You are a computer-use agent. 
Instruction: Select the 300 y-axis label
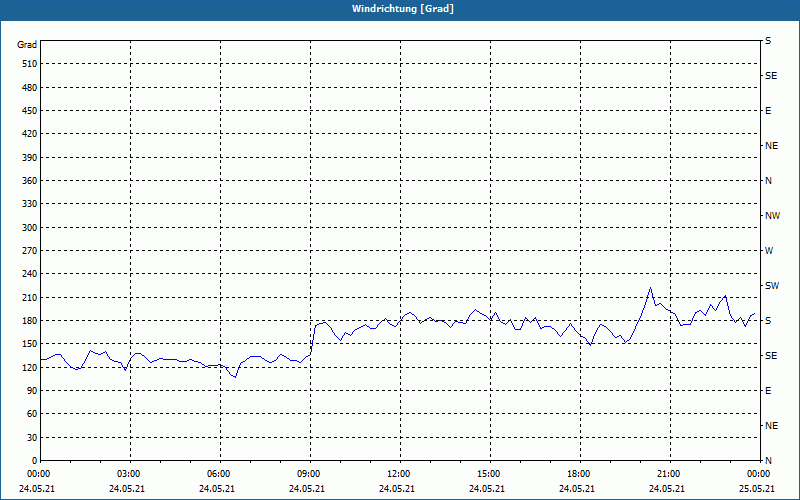(x=30, y=228)
